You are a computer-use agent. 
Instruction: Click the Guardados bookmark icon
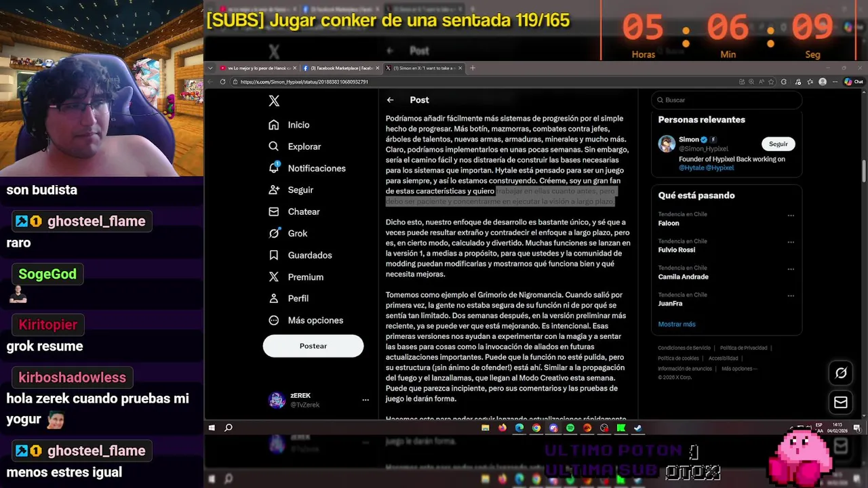[274, 255]
